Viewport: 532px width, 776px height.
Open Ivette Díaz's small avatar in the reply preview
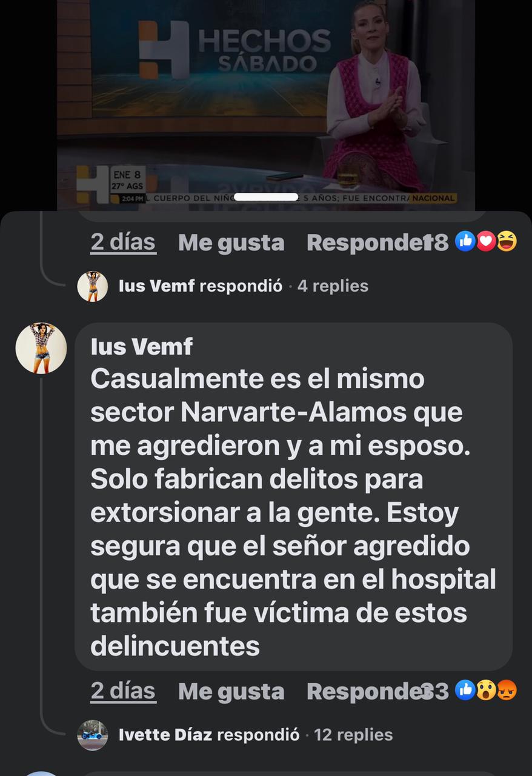[x=93, y=735]
